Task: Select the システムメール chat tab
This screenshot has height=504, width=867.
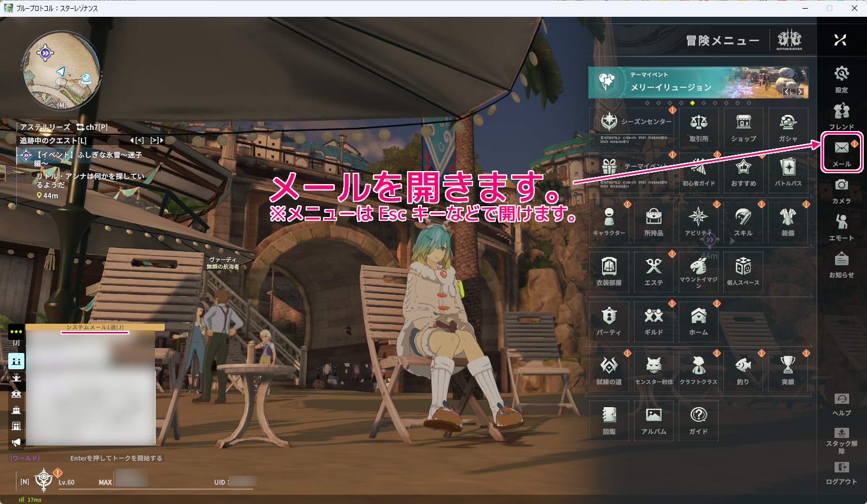Action: (95, 327)
